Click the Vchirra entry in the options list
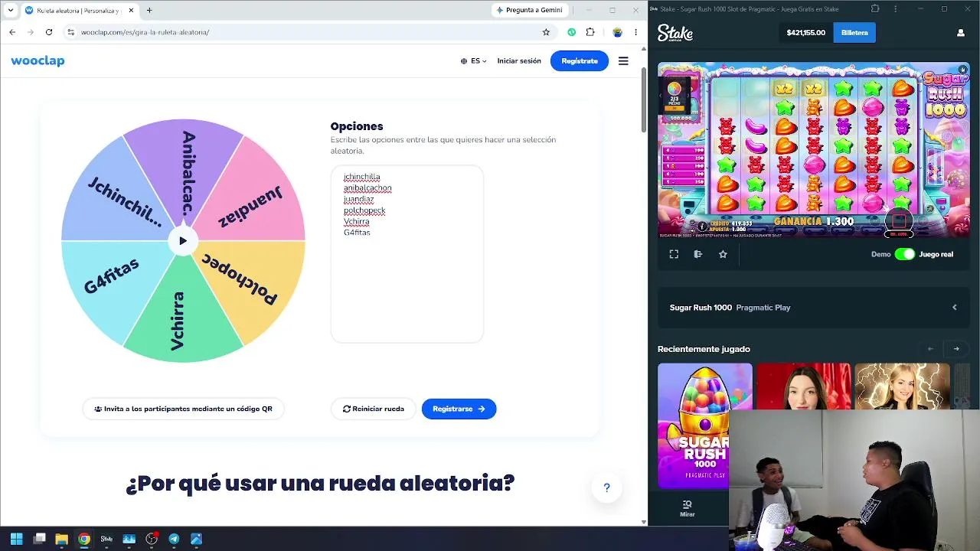Viewport: 980px width, 551px height. 357,221
